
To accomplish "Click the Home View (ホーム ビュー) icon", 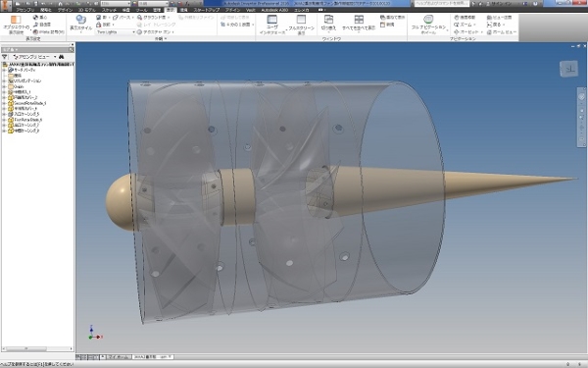I will [x=502, y=32].
